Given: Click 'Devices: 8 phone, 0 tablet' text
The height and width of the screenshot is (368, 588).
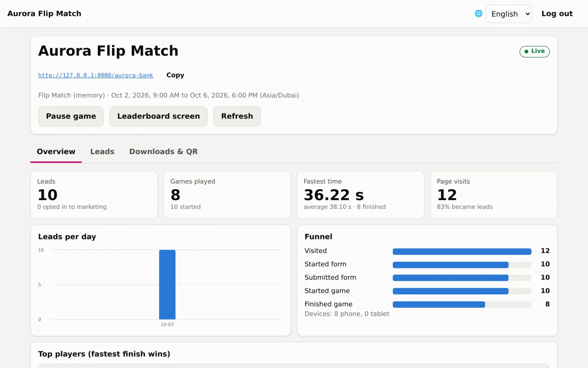Looking at the screenshot, I should [x=347, y=314].
